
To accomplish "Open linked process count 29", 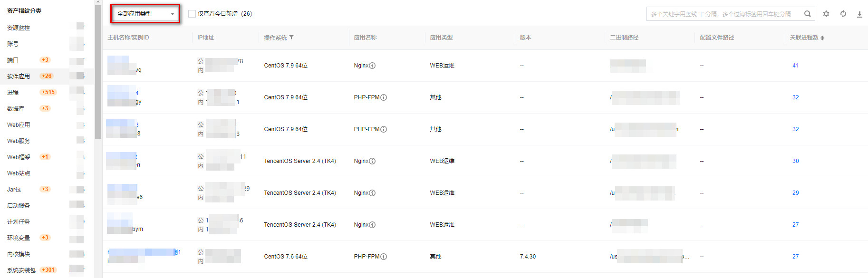I will point(795,193).
